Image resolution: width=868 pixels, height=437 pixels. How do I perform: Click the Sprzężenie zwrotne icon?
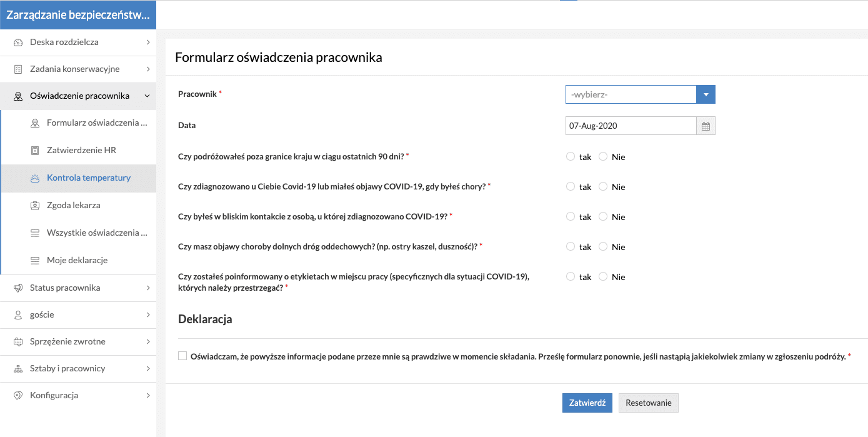(x=18, y=342)
